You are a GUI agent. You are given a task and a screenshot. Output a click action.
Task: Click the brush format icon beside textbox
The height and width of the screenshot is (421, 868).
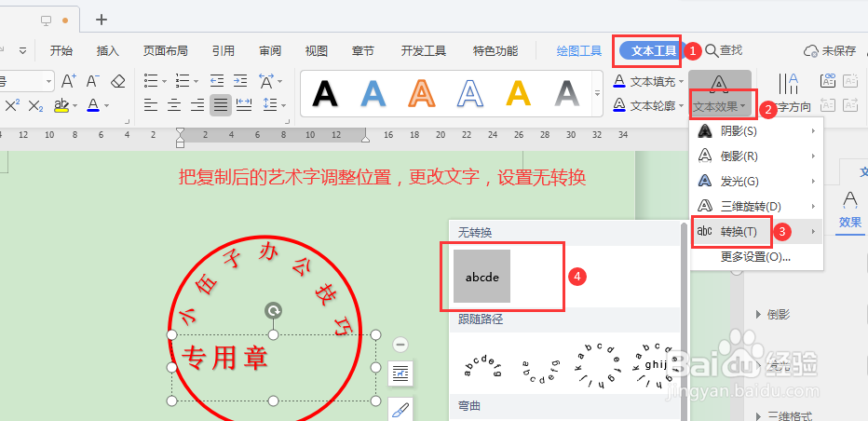(400, 410)
